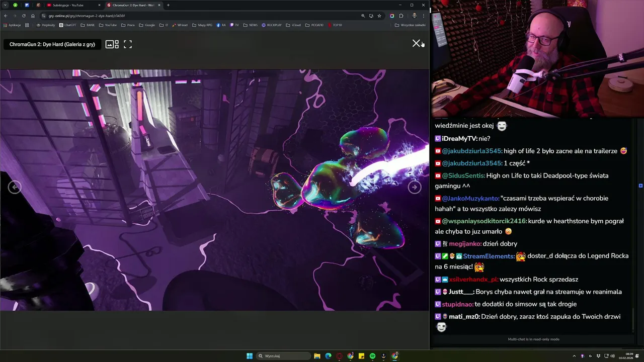Open the browser home page
The height and width of the screenshot is (362, 644).
click(33, 16)
